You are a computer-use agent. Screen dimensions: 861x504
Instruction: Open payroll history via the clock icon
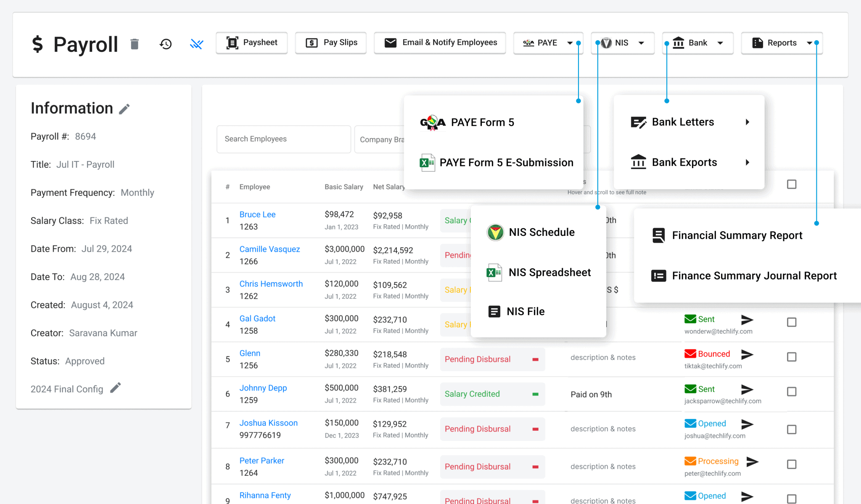click(x=165, y=44)
